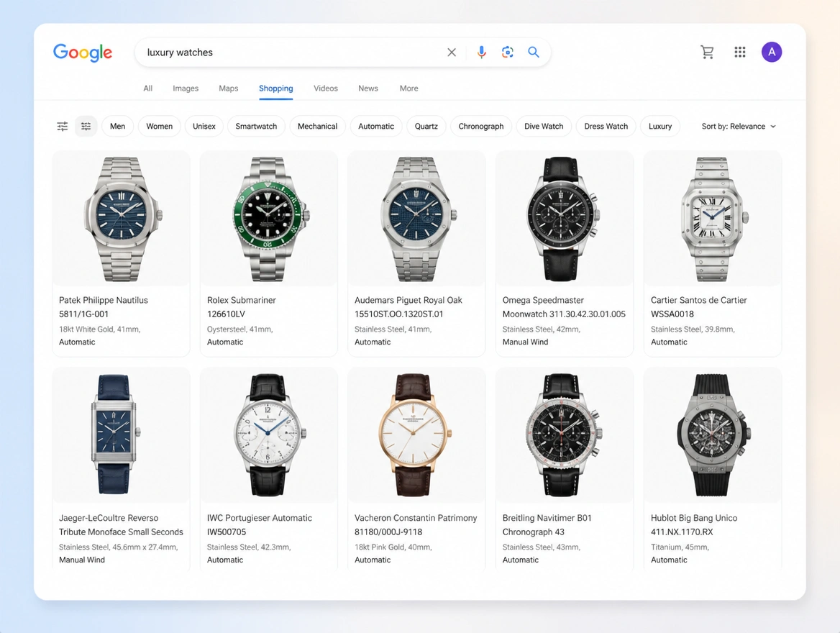The width and height of the screenshot is (840, 633).
Task: Toggle the Unisex filter chip
Action: click(204, 127)
